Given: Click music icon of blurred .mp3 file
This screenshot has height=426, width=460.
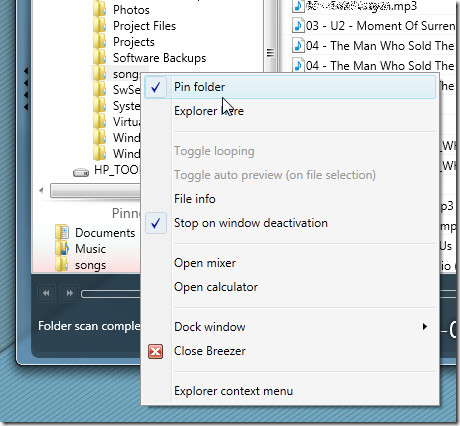Looking at the screenshot, I should [298, 6].
